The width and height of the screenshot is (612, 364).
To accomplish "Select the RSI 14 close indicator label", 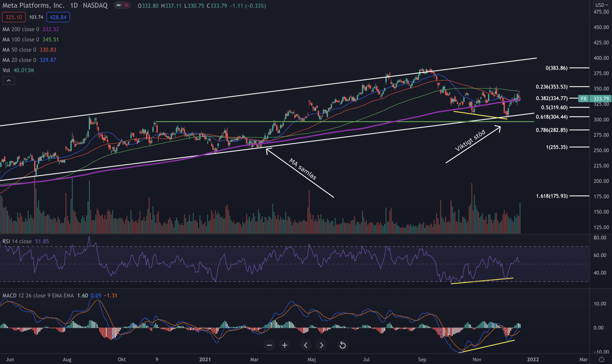I will coord(17,241).
